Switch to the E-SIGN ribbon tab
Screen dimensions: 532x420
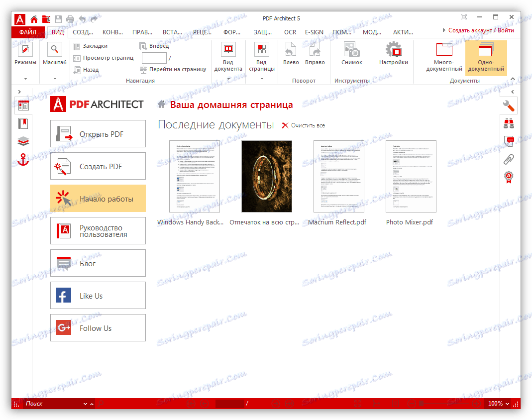(x=314, y=32)
